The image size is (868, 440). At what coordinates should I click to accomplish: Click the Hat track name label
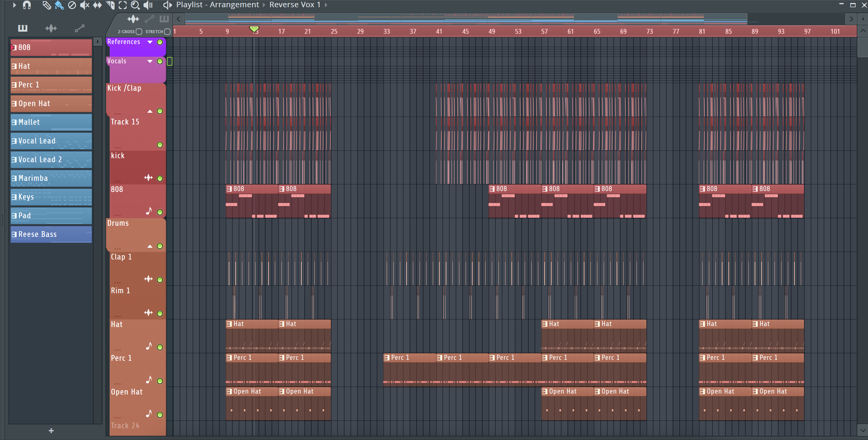pyautogui.click(x=117, y=325)
